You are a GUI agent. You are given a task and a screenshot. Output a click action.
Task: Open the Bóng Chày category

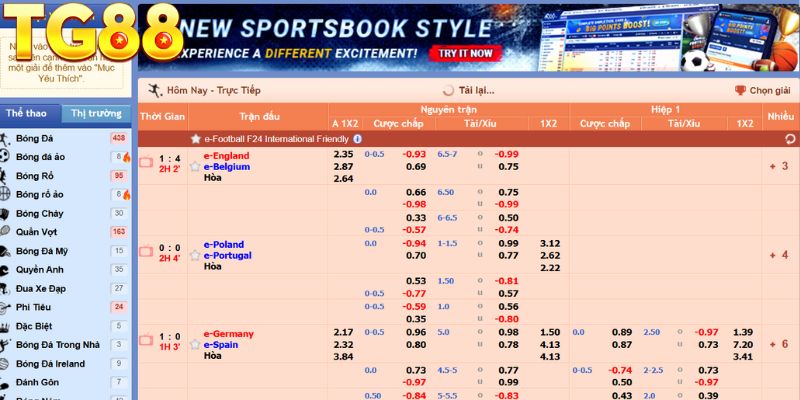tap(39, 214)
